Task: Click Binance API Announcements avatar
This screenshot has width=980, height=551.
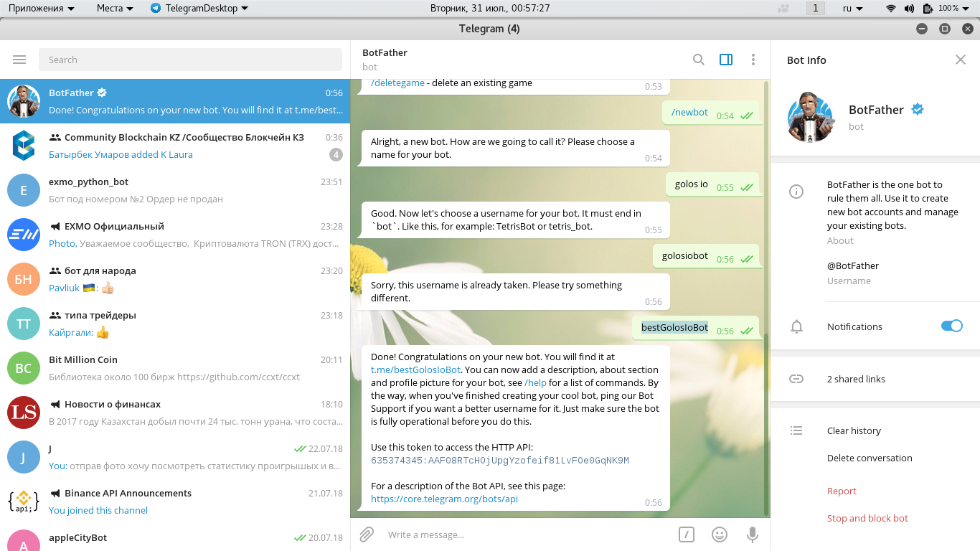Action: point(24,501)
